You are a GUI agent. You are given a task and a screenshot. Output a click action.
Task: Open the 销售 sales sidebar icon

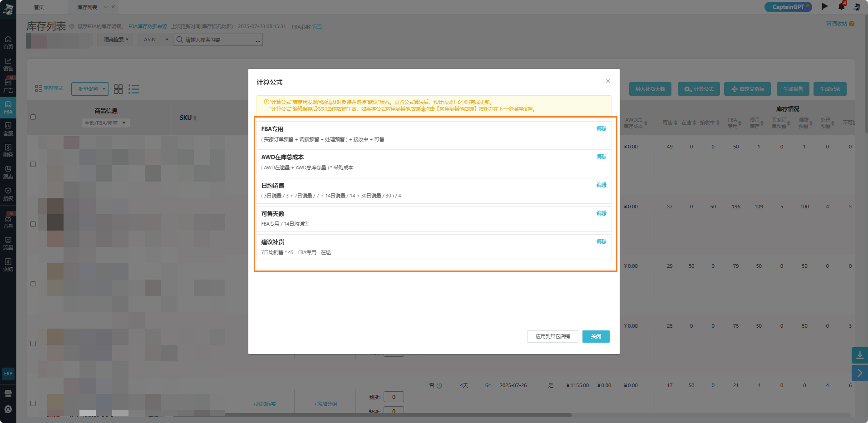(x=8, y=64)
